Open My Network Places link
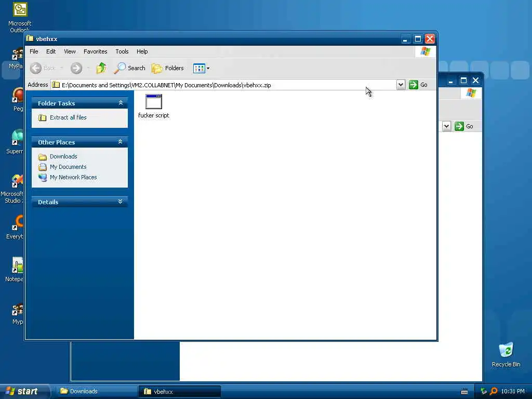This screenshot has height=399, width=532. coord(73,177)
